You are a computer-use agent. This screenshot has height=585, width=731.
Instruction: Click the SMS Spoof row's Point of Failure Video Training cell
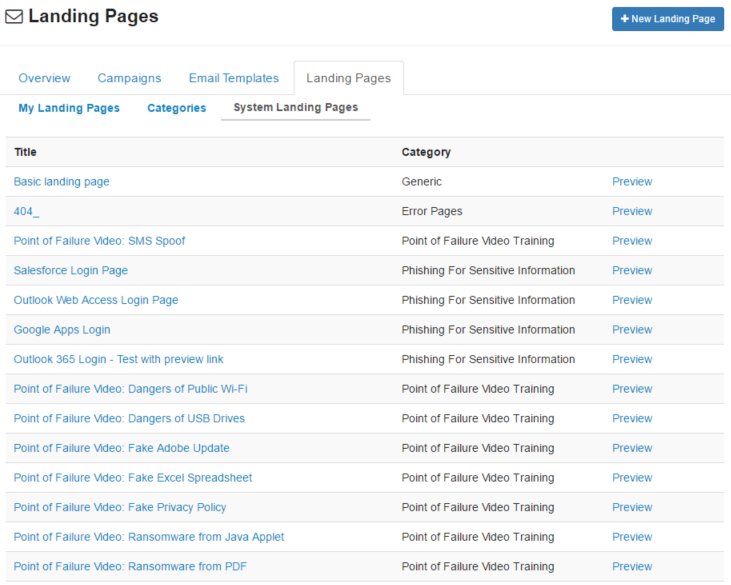coord(478,241)
